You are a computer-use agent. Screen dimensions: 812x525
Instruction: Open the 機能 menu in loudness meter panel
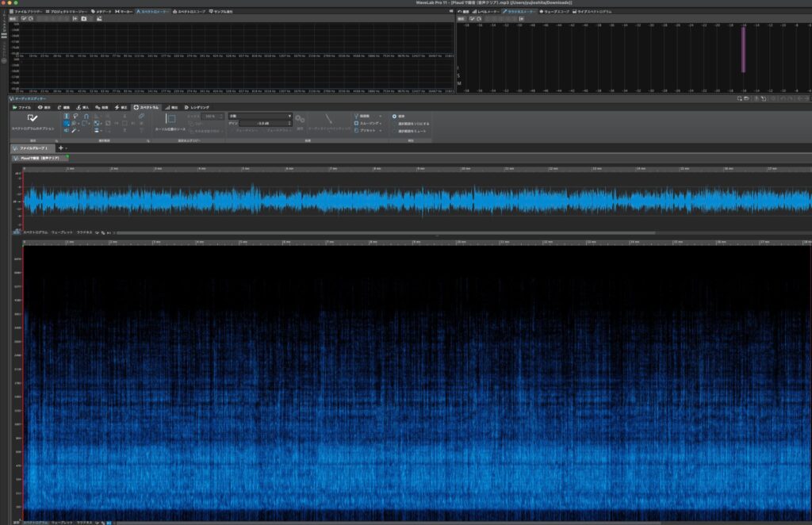[462, 19]
